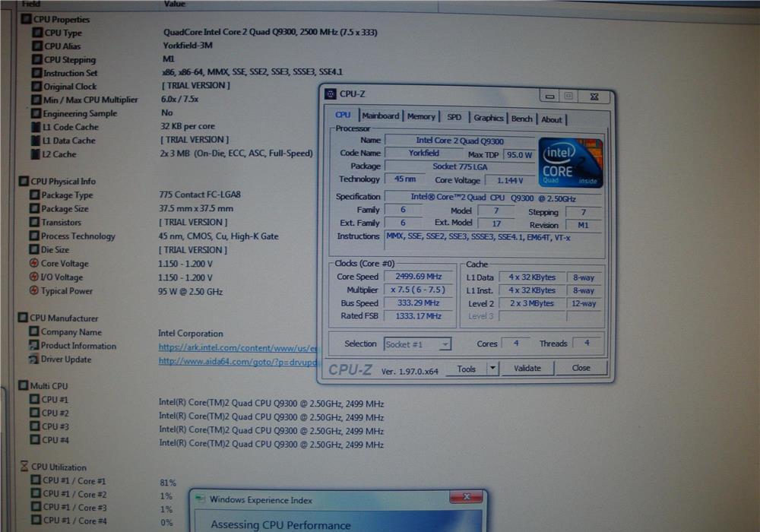Click the Original Clock row icon
760x532 pixels.
[x=36, y=86]
